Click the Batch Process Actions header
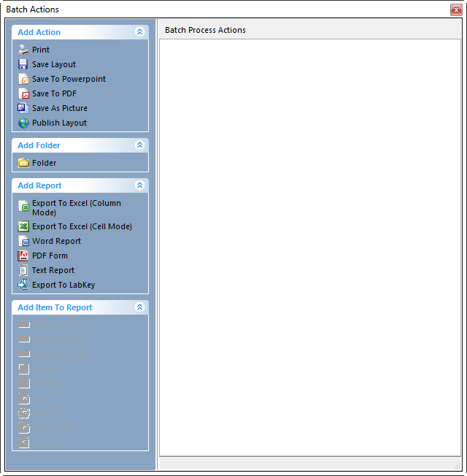Viewport: 467px width, 476px height. point(205,30)
